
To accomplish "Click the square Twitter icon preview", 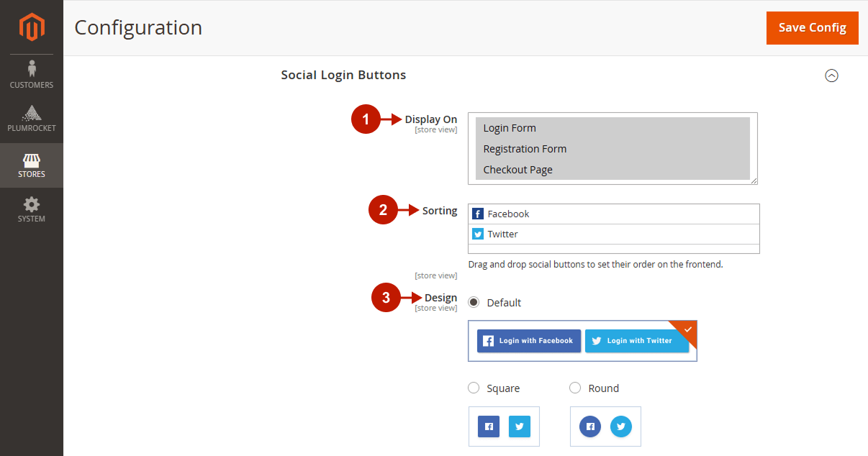I will pos(520,427).
